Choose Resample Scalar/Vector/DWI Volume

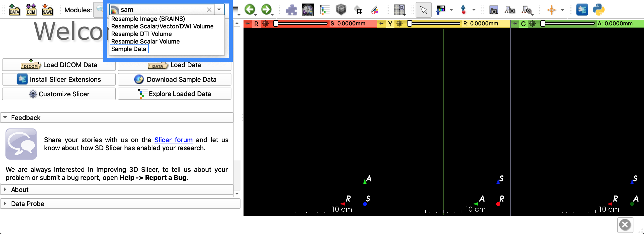tap(162, 26)
